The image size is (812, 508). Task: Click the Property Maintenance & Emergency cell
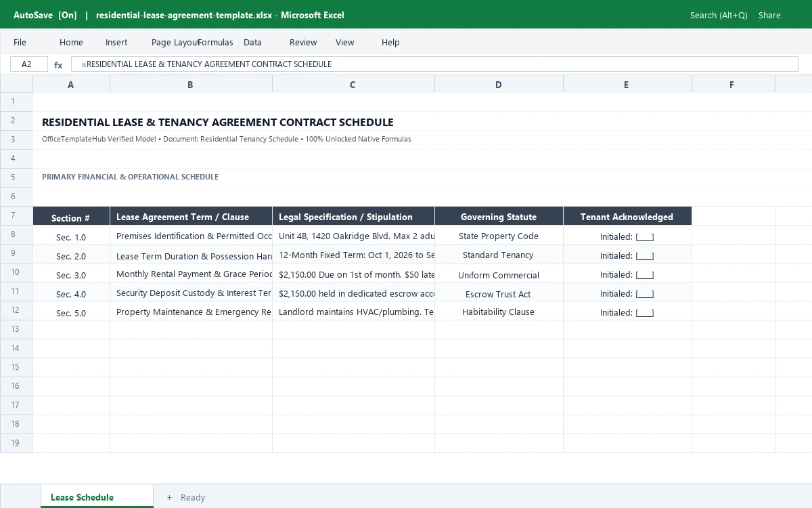point(191,311)
